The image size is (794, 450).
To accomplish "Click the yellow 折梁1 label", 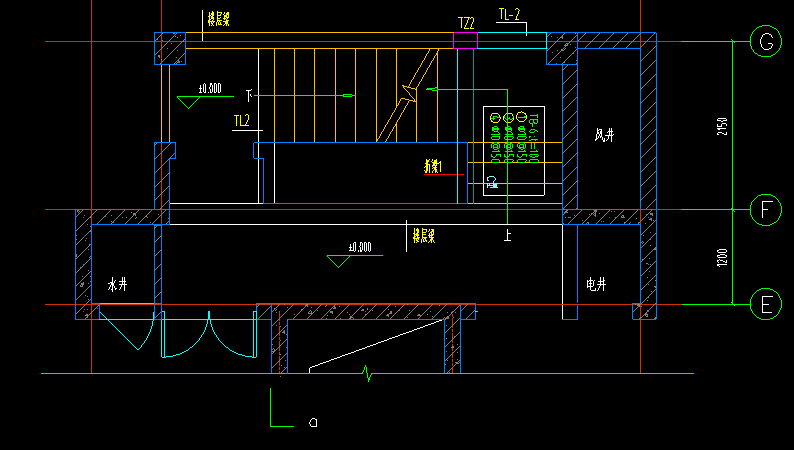I will 433,166.
